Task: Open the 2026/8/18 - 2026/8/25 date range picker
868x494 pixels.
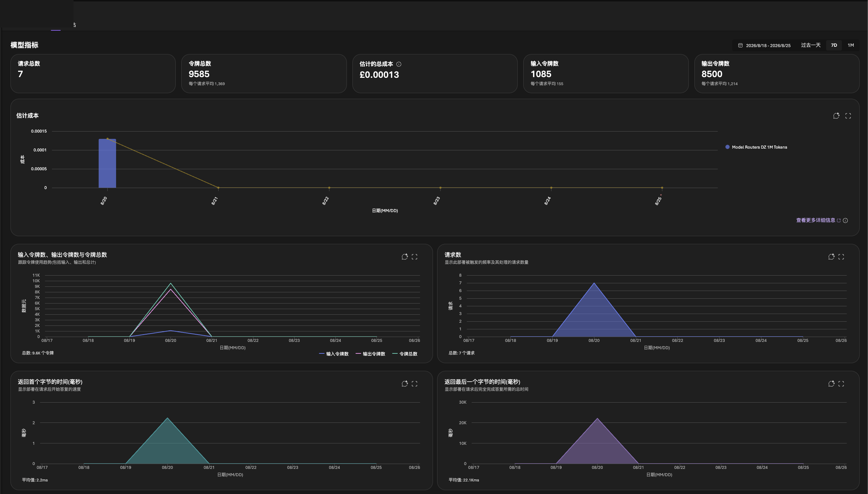Action: pos(764,45)
